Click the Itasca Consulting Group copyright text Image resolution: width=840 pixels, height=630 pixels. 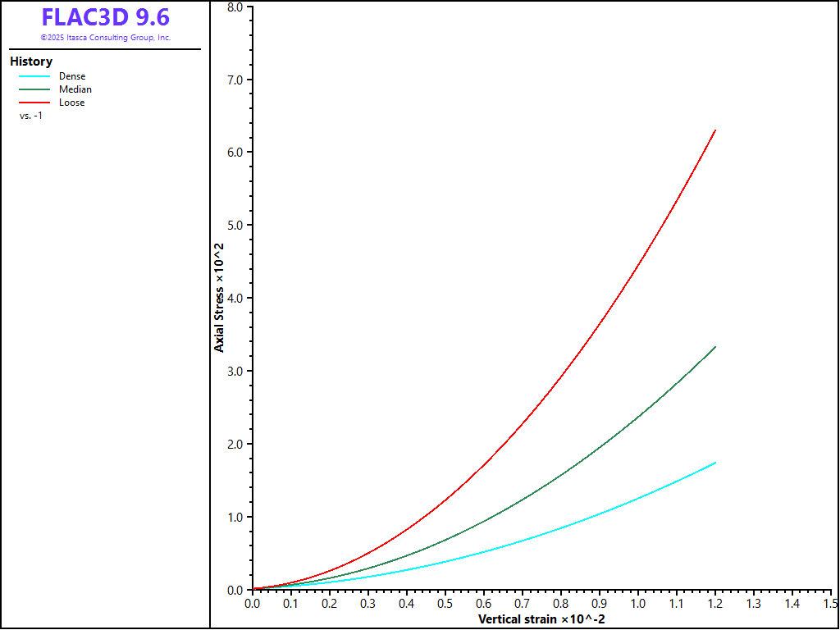tap(105, 38)
